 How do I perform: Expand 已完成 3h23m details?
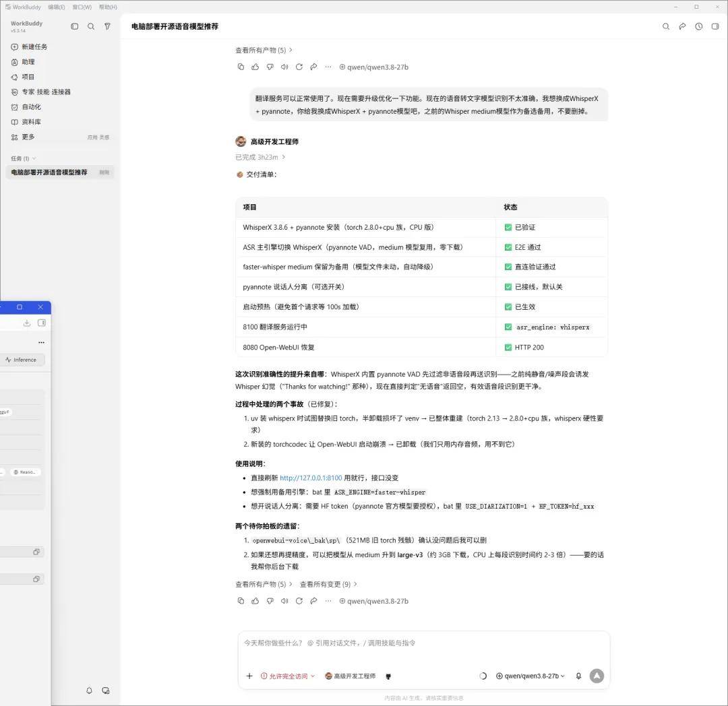(260, 157)
